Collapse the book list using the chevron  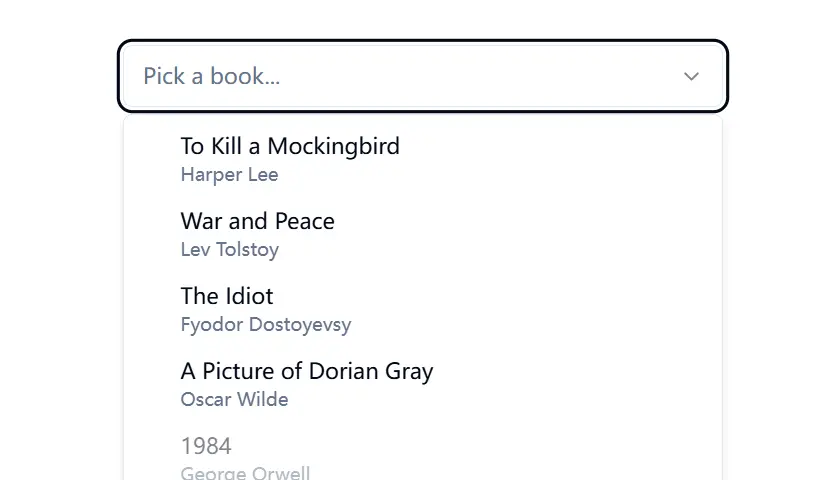tap(691, 76)
